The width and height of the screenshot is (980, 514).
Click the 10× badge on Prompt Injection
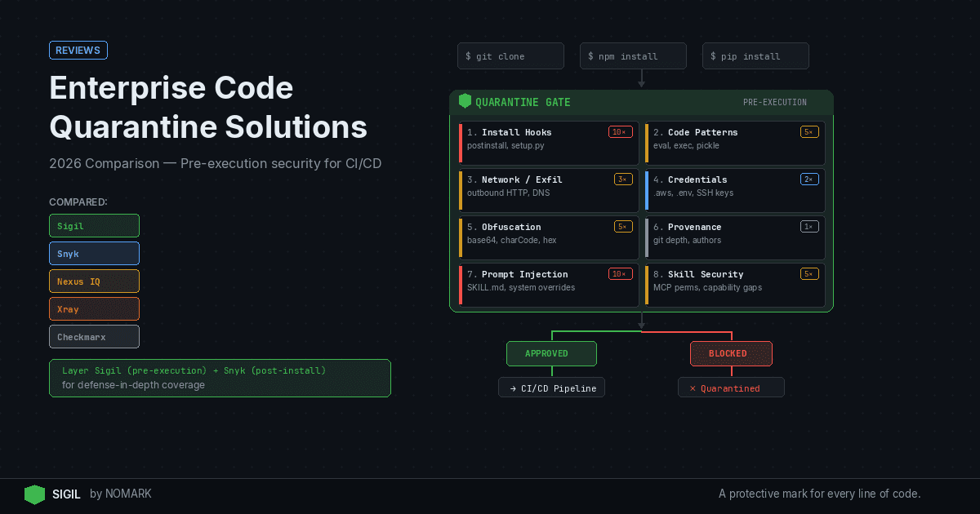coord(621,273)
